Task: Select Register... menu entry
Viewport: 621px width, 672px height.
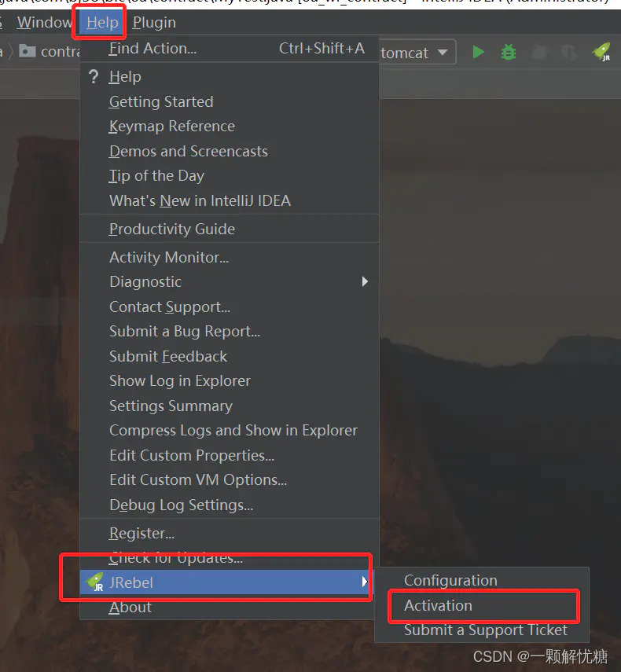Action: 230,533
